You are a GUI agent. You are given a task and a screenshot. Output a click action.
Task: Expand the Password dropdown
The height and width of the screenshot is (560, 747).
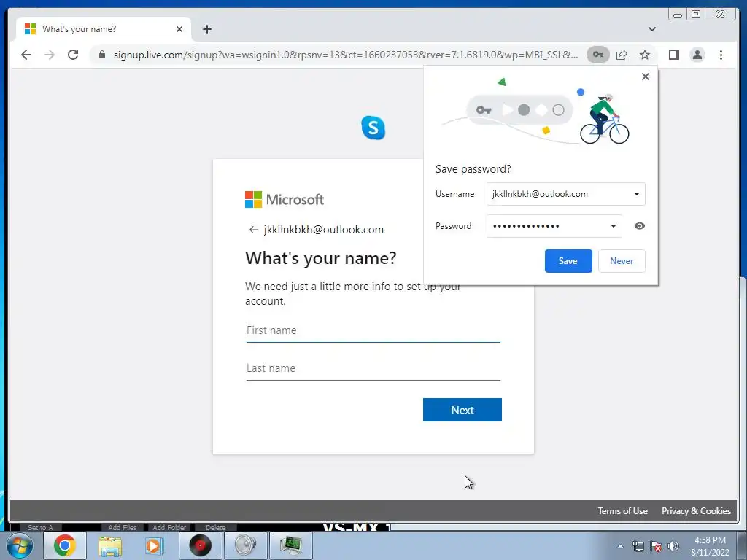tap(613, 226)
